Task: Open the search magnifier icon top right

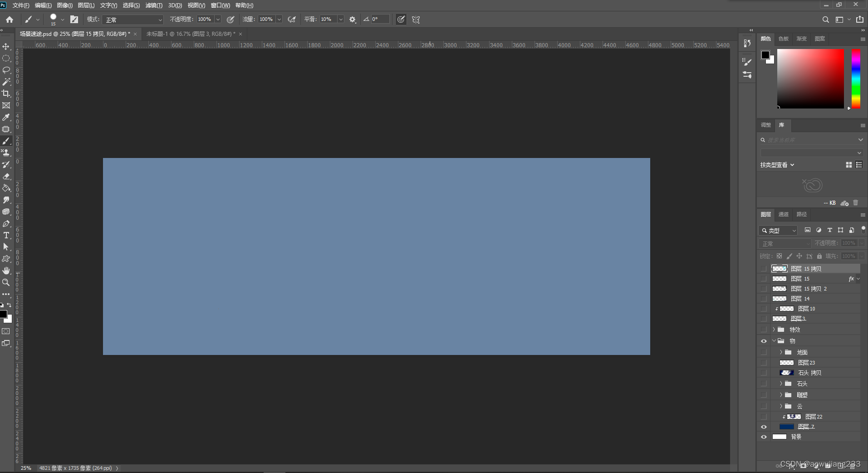Action: point(826,20)
